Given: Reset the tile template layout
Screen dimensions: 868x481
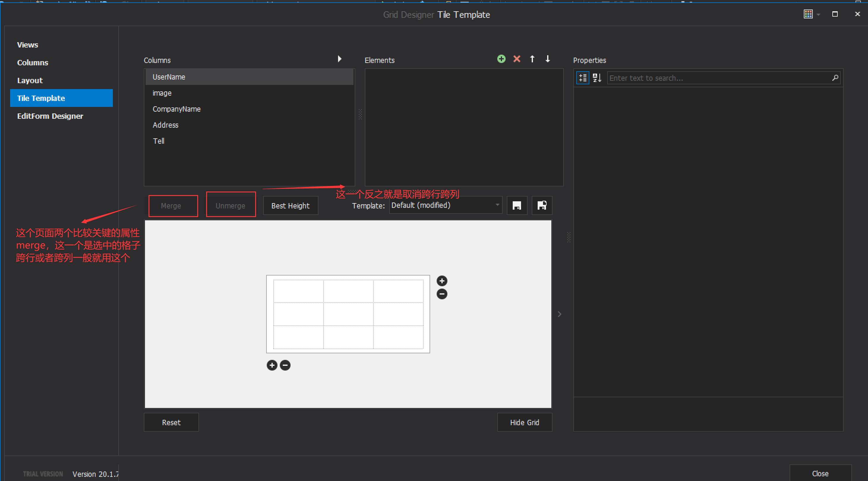Looking at the screenshot, I should pyautogui.click(x=171, y=422).
